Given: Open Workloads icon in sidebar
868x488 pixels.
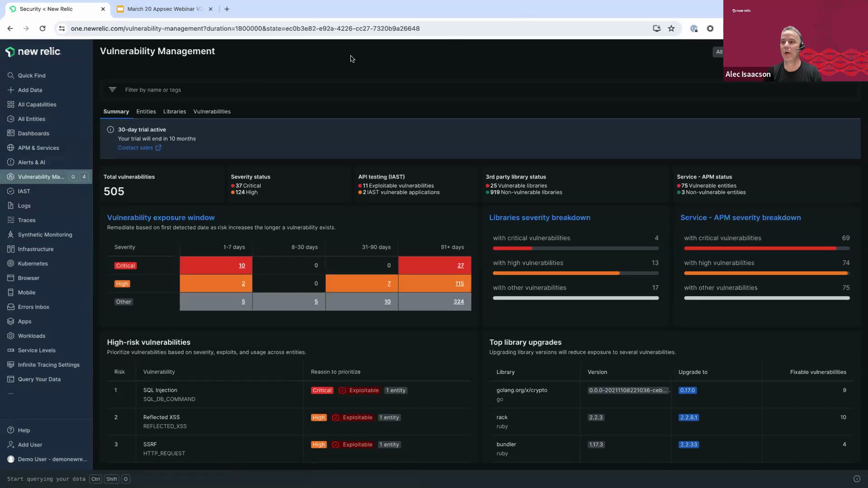Looking at the screenshot, I should pyautogui.click(x=11, y=336).
